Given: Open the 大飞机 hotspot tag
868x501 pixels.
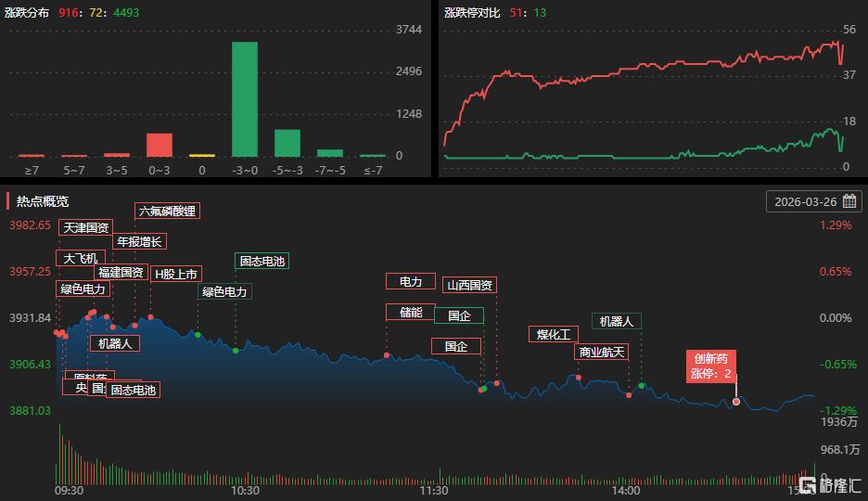Looking at the screenshot, I should (81, 258).
